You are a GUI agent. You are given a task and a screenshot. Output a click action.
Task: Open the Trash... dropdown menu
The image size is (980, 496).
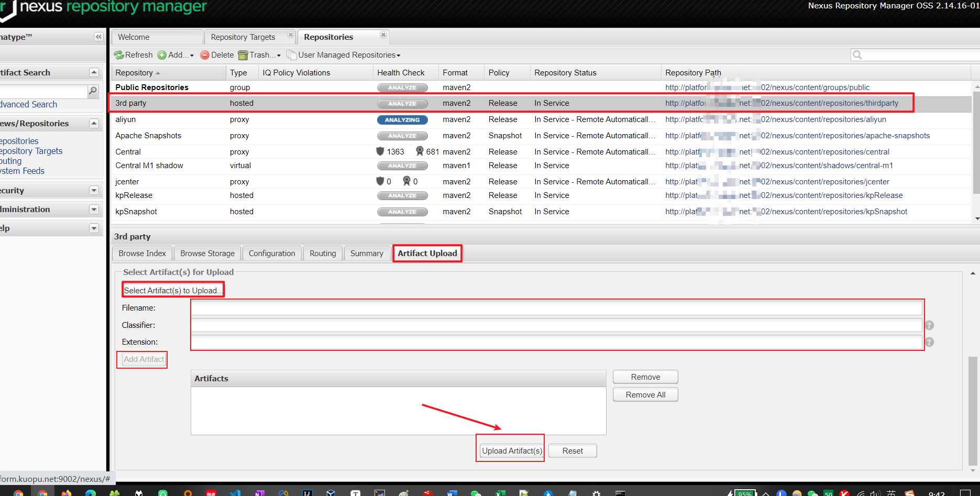[x=260, y=55]
